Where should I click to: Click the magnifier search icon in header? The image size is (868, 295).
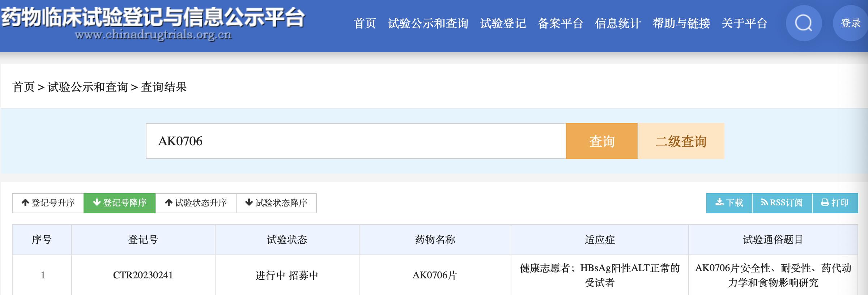[x=803, y=23]
